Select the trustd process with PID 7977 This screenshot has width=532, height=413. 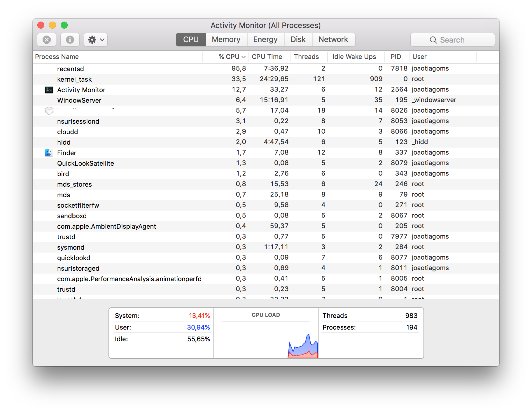[x=66, y=237]
